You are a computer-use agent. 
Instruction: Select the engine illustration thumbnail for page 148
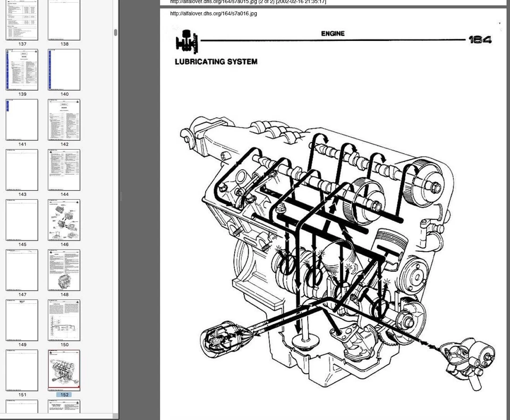tap(64, 270)
